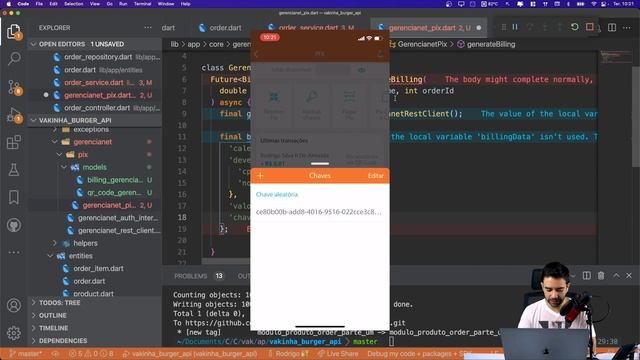
Task: Stop the debug session
Action: [x=589, y=27]
